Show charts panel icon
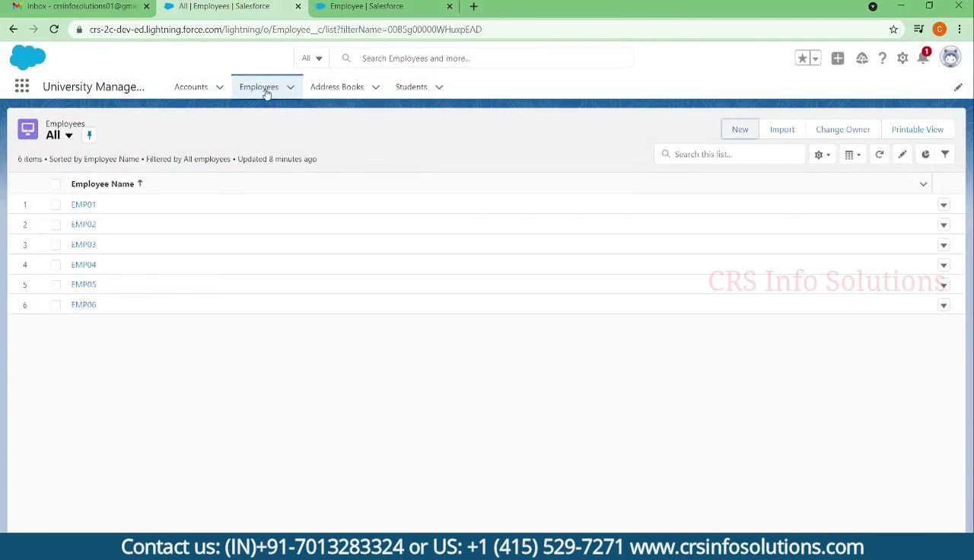This screenshot has width=974, height=560. (925, 154)
